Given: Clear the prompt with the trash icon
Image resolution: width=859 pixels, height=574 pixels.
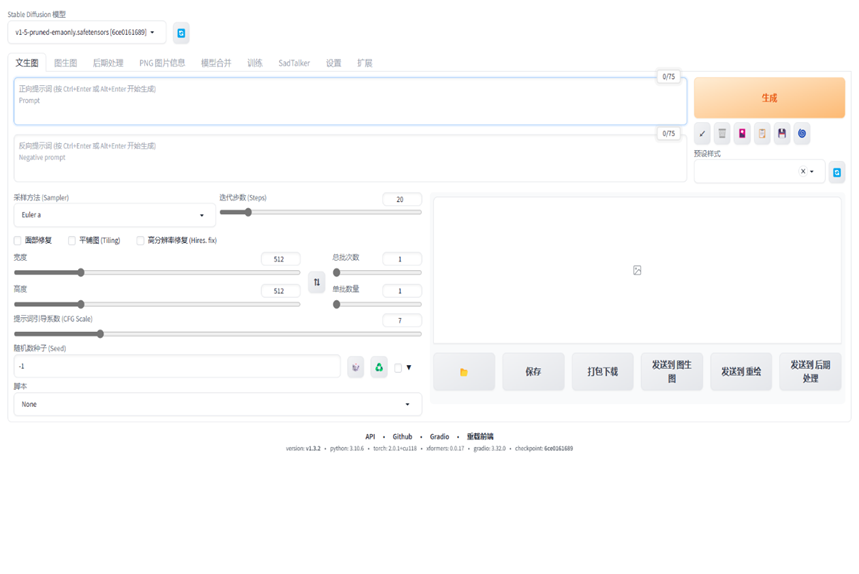Looking at the screenshot, I should pos(722,133).
